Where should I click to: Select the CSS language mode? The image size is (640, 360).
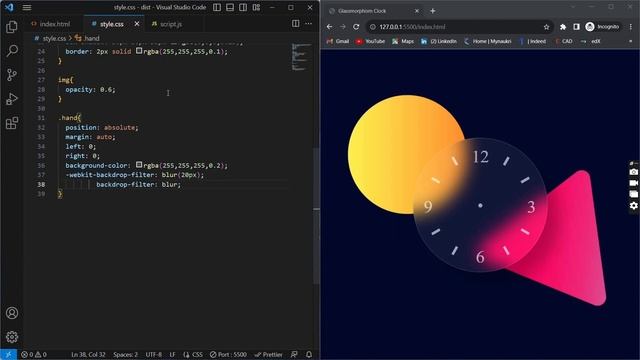pyautogui.click(x=193, y=354)
